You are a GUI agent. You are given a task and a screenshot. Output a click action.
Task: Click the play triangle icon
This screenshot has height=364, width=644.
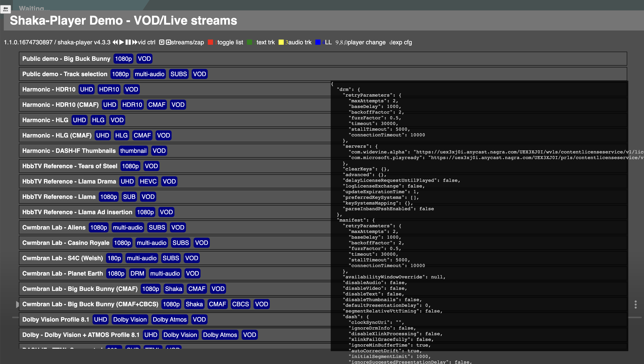(121, 42)
